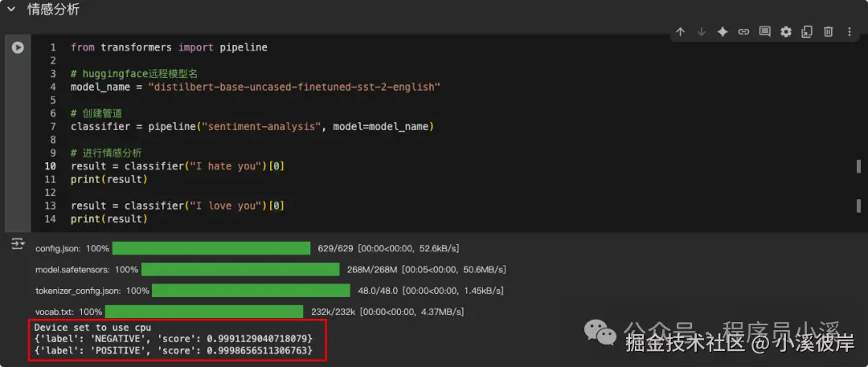The width and height of the screenshot is (868, 367).
Task: Click line number 10 in gutter
Action: [x=51, y=166]
